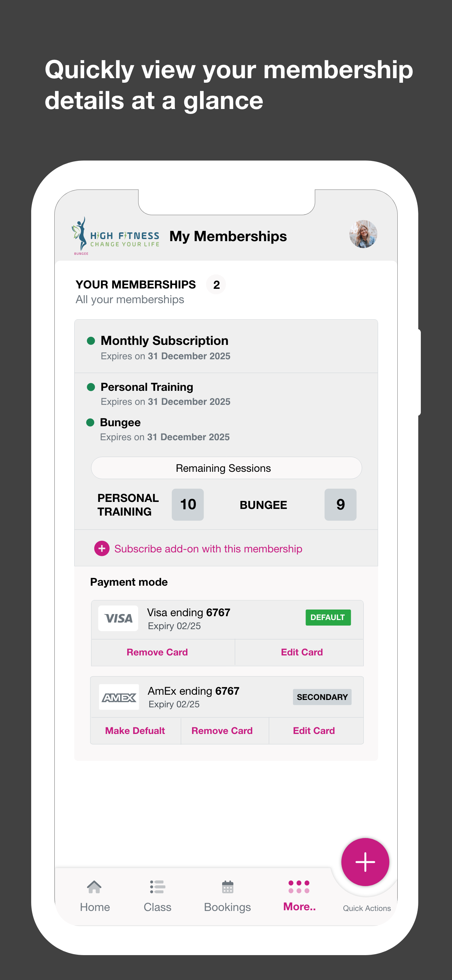Select the Monthly Subscription membership
The height and width of the screenshot is (980, 452).
(164, 341)
